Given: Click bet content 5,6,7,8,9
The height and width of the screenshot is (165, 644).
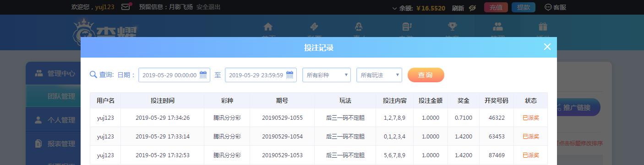Looking at the screenshot, I should [394, 155].
